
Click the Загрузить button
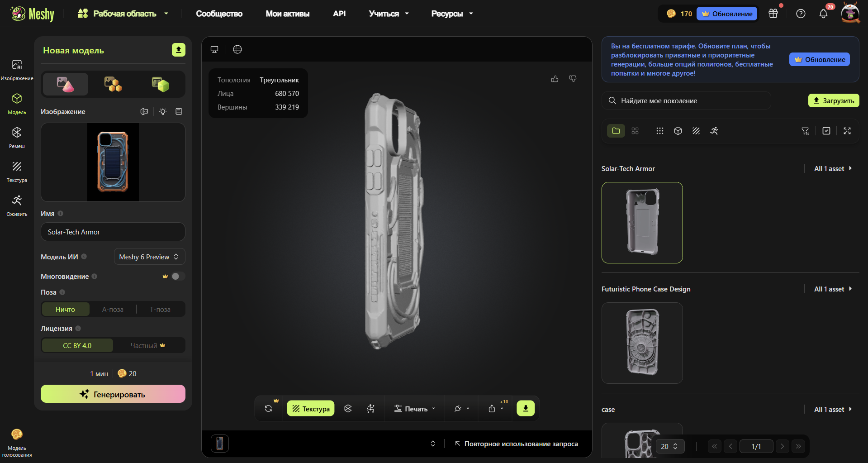pos(833,100)
